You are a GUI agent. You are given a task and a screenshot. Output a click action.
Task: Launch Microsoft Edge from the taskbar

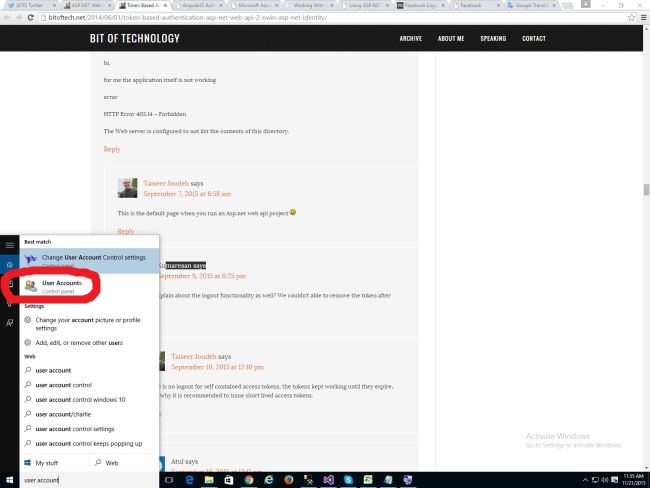[x=189, y=480]
